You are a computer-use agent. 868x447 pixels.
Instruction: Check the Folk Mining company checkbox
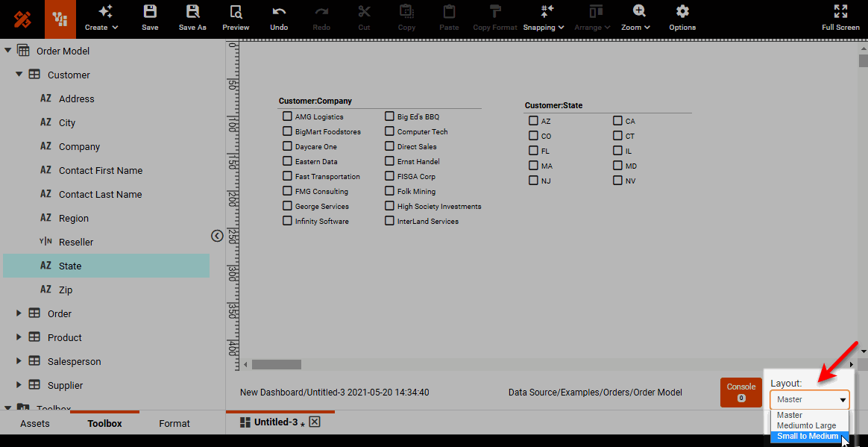(389, 191)
